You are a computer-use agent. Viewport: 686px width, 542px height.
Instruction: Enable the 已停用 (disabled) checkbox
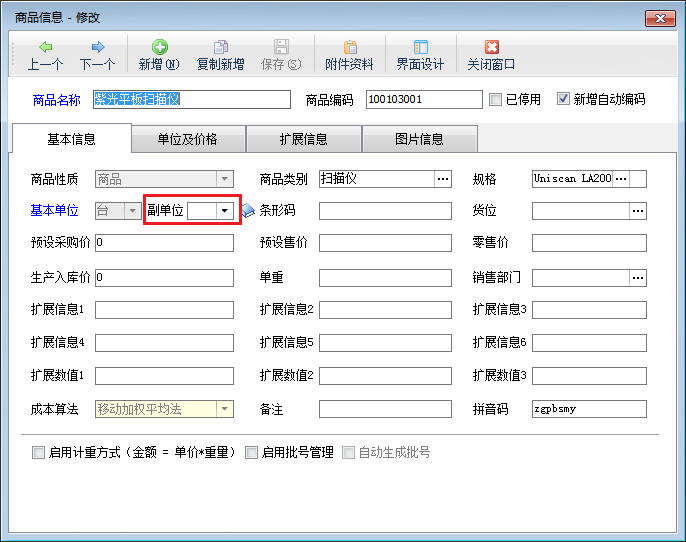tap(495, 99)
